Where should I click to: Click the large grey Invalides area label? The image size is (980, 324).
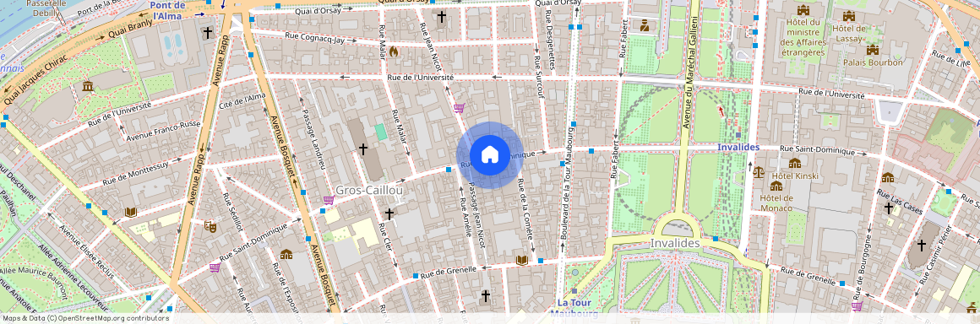tap(675, 243)
